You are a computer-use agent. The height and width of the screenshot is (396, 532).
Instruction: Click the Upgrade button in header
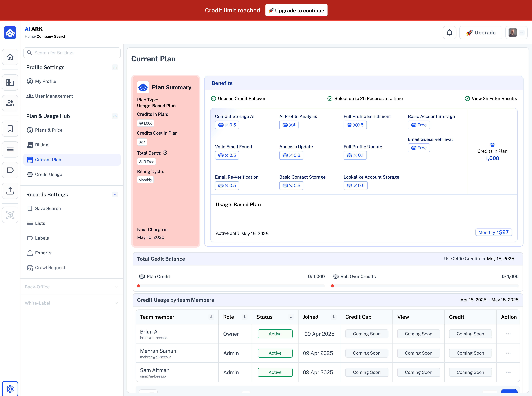[x=481, y=33]
